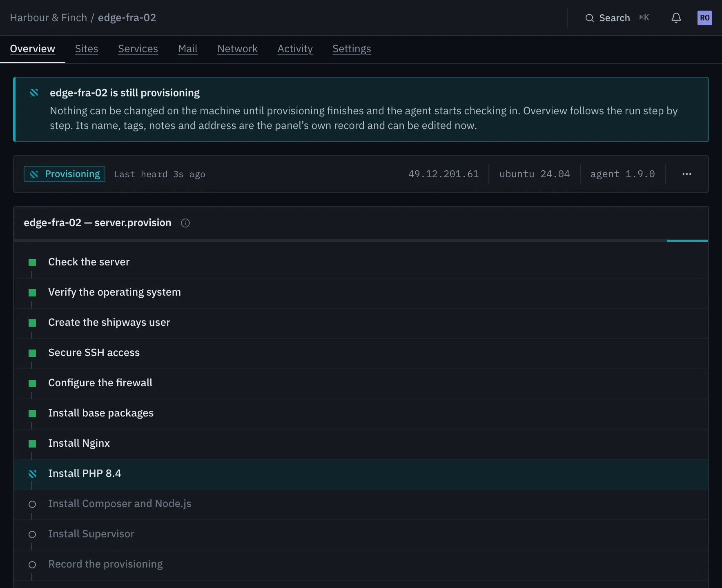
Task: View the Activity tab
Action: click(295, 49)
